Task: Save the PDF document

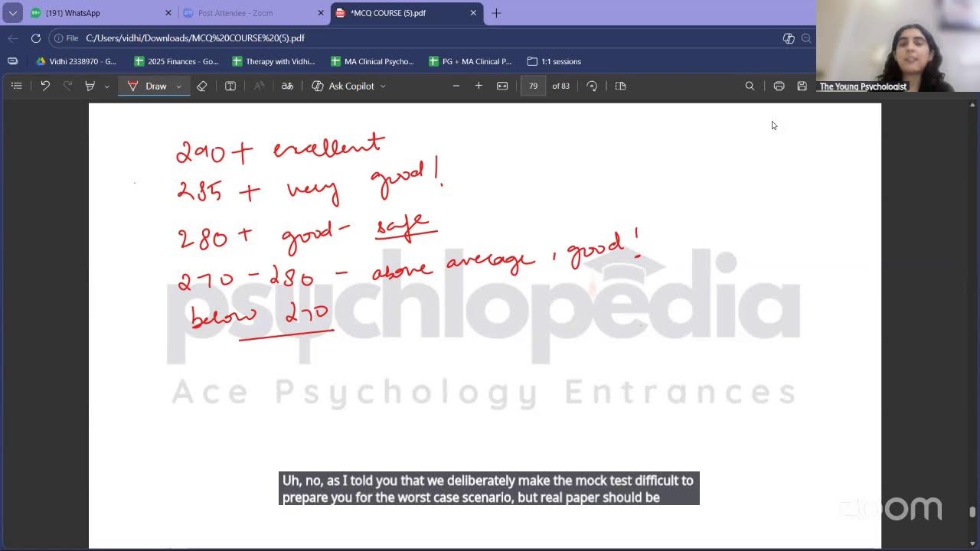Action: pos(802,86)
